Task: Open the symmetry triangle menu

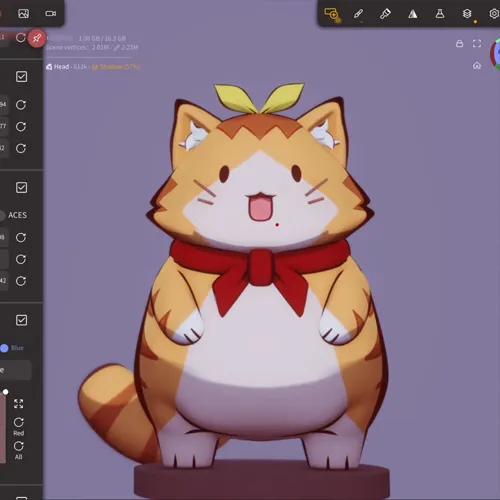Action: coord(413,14)
